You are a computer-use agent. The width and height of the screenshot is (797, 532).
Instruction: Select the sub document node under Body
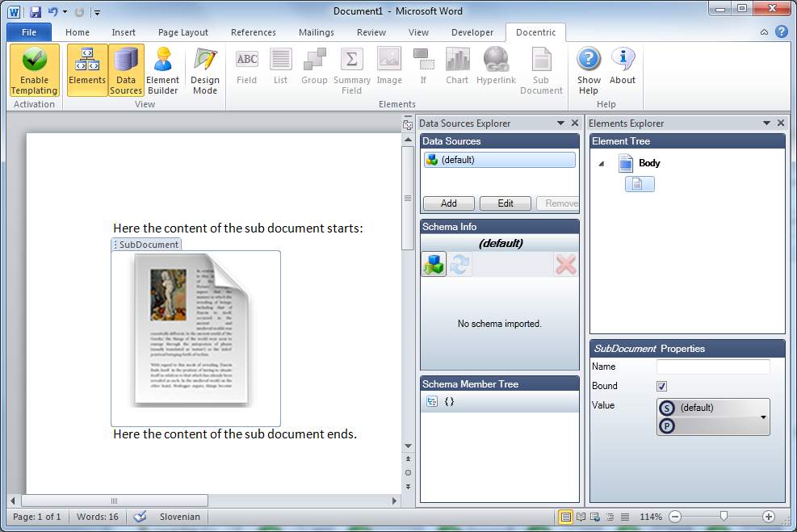pyautogui.click(x=640, y=184)
